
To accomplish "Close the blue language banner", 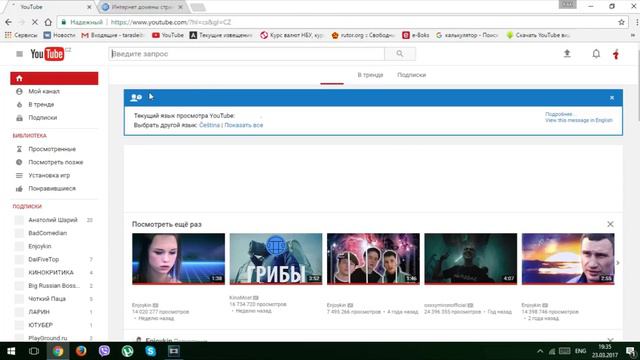I will (x=612, y=98).
